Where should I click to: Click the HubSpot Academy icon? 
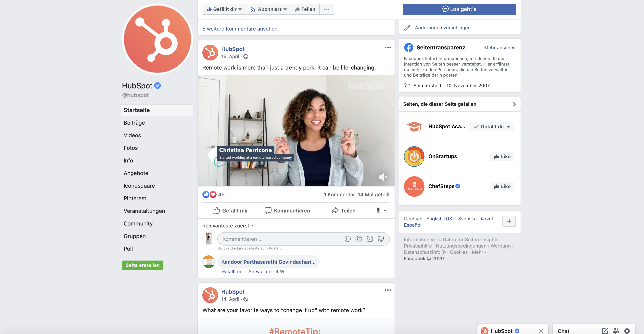414,126
